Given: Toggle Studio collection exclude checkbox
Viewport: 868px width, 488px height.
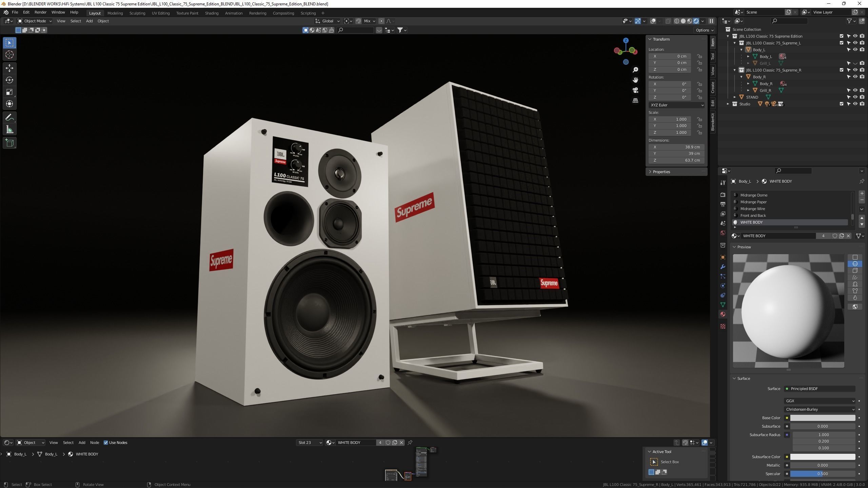Looking at the screenshot, I should (842, 104).
